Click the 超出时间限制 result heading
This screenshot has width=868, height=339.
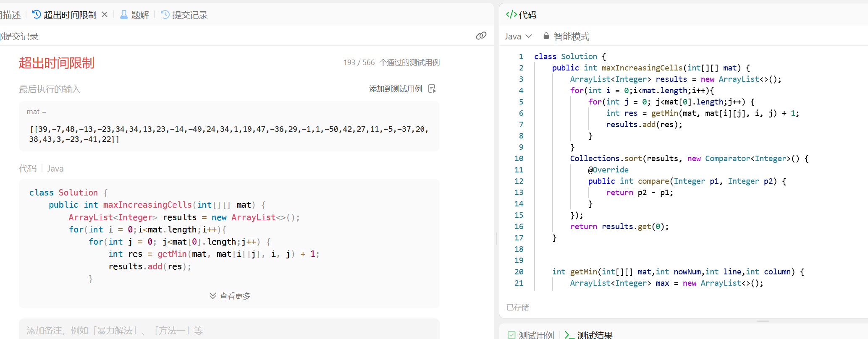click(57, 63)
